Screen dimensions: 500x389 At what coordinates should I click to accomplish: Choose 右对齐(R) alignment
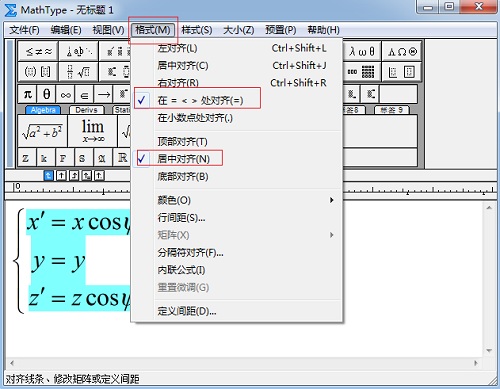tap(237, 83)
